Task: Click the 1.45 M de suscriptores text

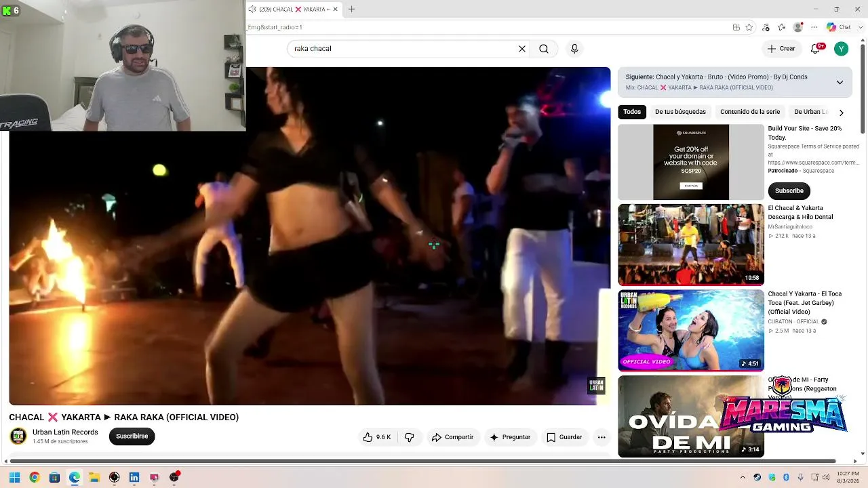Action: [60, 442]
